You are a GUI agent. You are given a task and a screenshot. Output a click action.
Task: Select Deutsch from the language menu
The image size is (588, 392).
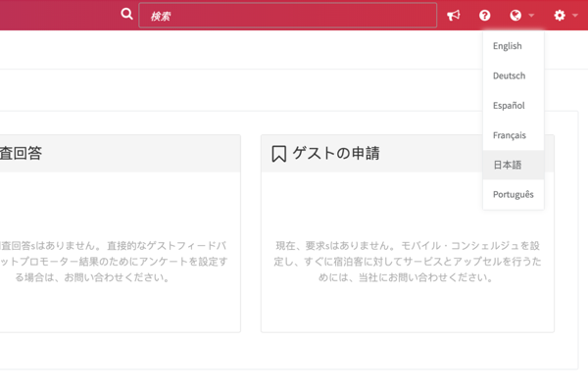514,75
